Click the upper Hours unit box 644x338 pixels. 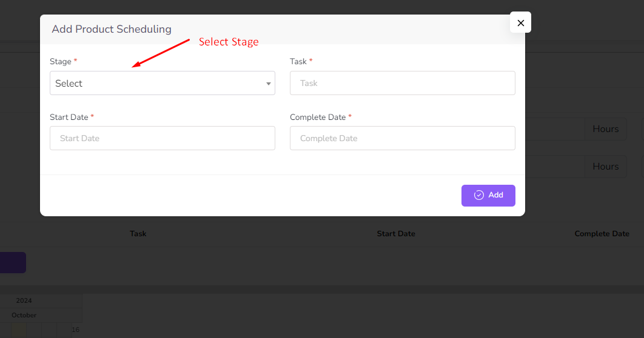pos(605,129)
